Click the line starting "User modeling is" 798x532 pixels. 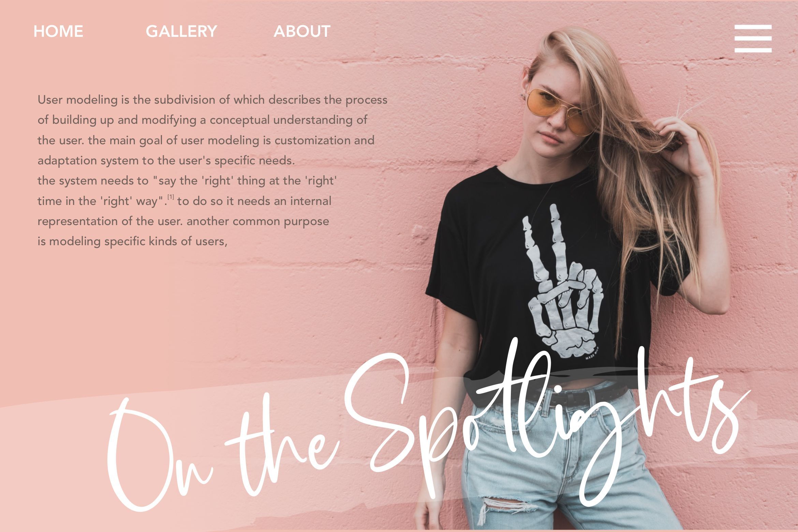[x=212, y=100]
